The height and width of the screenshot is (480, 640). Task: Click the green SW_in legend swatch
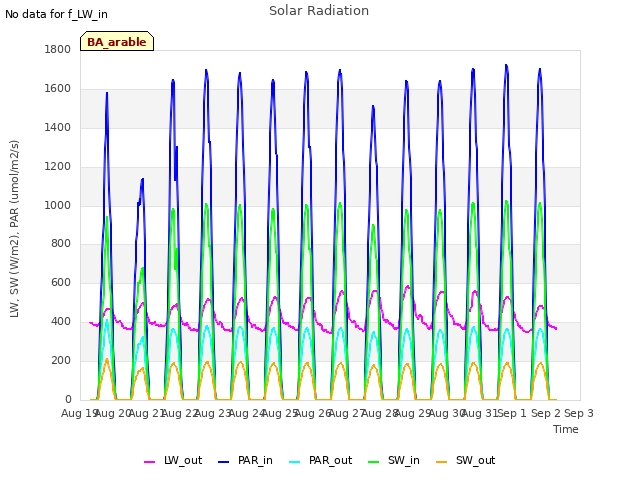pyautogui.click(x=373, y=462)
